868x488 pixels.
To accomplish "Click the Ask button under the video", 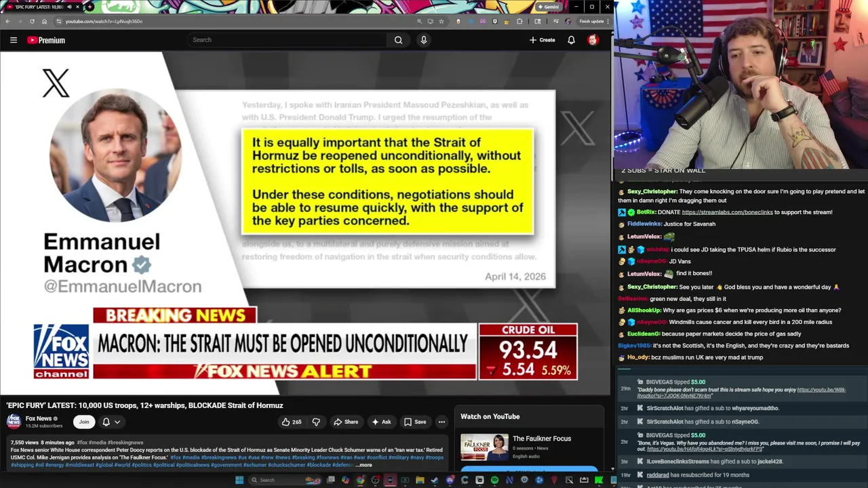I will tap(381, 422).
